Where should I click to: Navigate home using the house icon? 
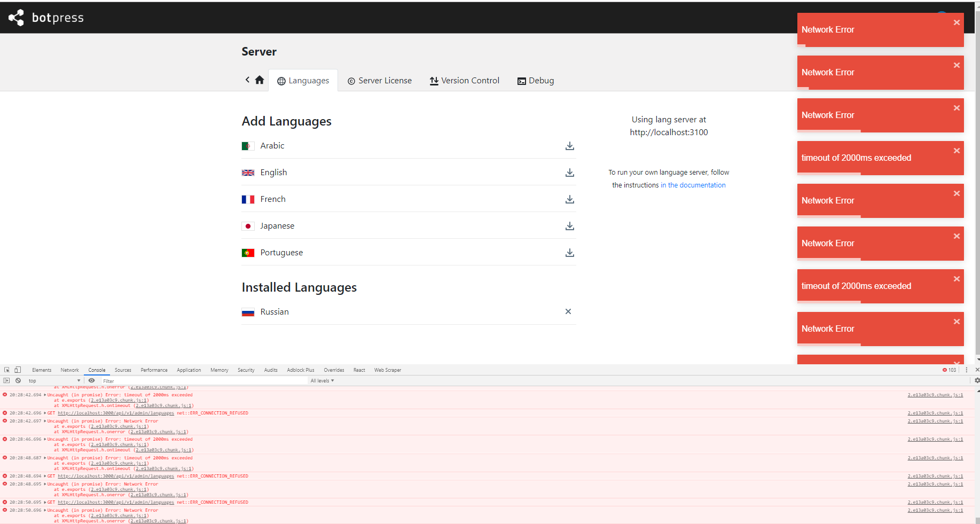coord(260,80)
